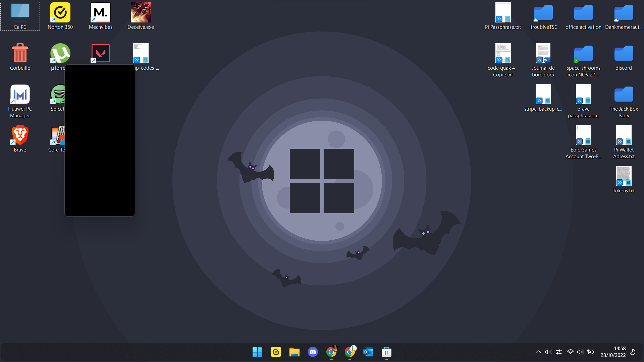
Task: Click the sliders icon in system tray
Action: click(559, 352)
